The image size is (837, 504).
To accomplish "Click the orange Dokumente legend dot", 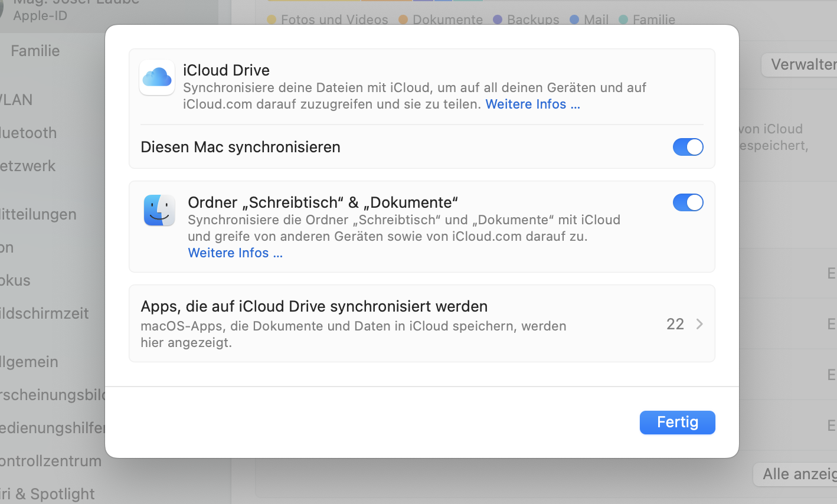I will click(x=403, y=19).
